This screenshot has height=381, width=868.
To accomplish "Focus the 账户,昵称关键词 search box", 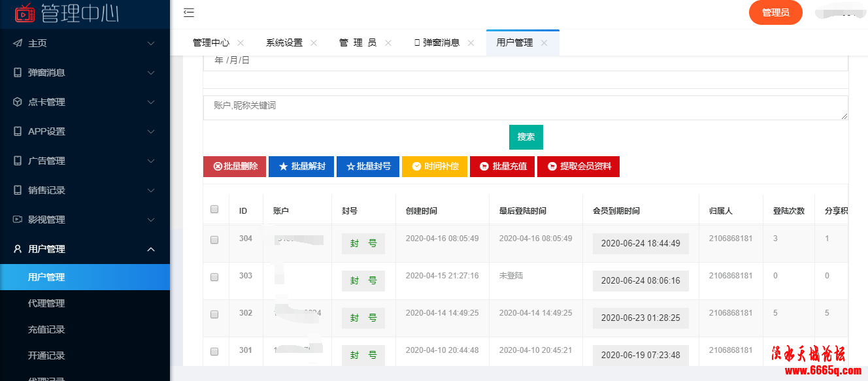I will tap(526, 108).
